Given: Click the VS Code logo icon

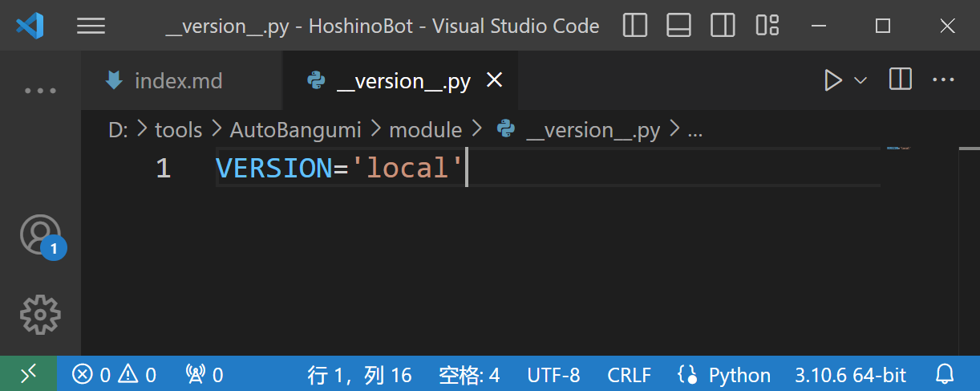Looking at the screenshot, I should point(30,26).
